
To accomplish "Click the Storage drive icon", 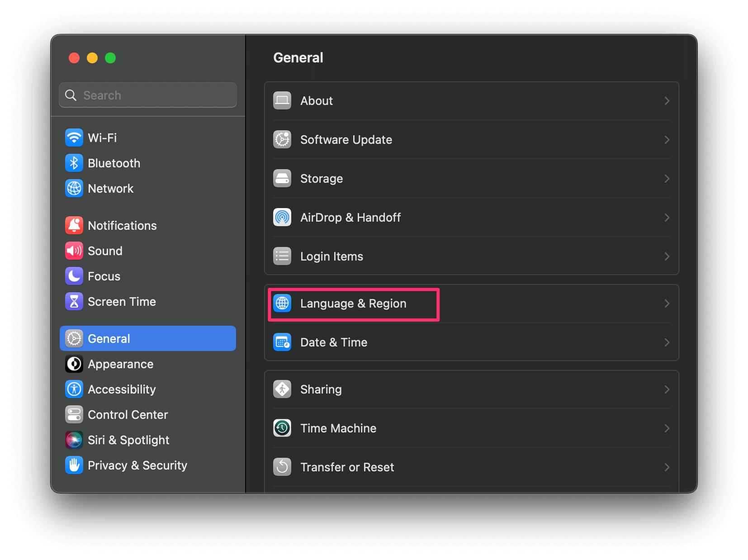I will point(282,178).
